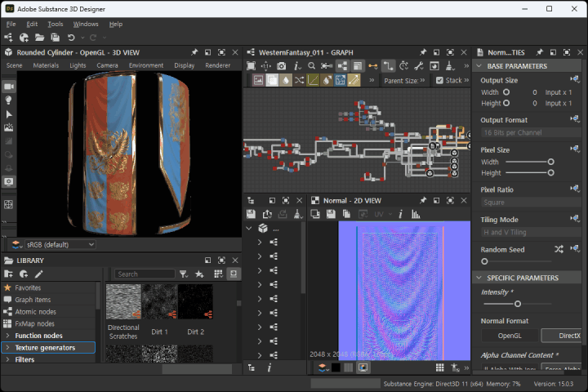Image resolution: width=588 pixels, height=392 pixels.
Task: Open the Output Format '16 Bits per Channel' dropdown
Action: coord(531,132)
